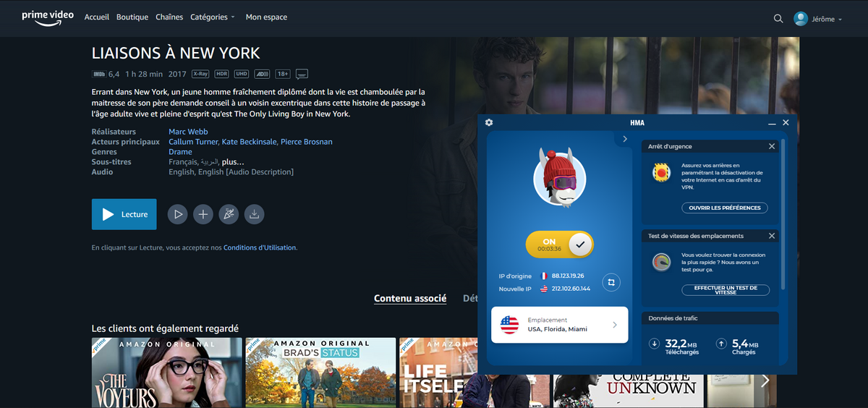Click the speed test gauge icon
This screenshot has height=408, width=868.
click(661, 262)
